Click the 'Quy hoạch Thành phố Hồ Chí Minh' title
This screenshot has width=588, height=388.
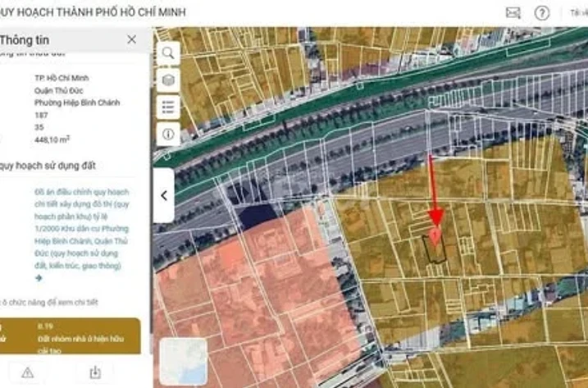[x=93, y=12]
